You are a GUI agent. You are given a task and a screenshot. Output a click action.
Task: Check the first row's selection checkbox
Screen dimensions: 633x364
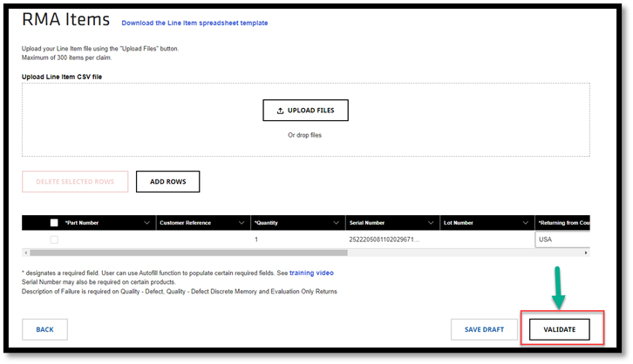pyautogui.click(x=54, y=239)
